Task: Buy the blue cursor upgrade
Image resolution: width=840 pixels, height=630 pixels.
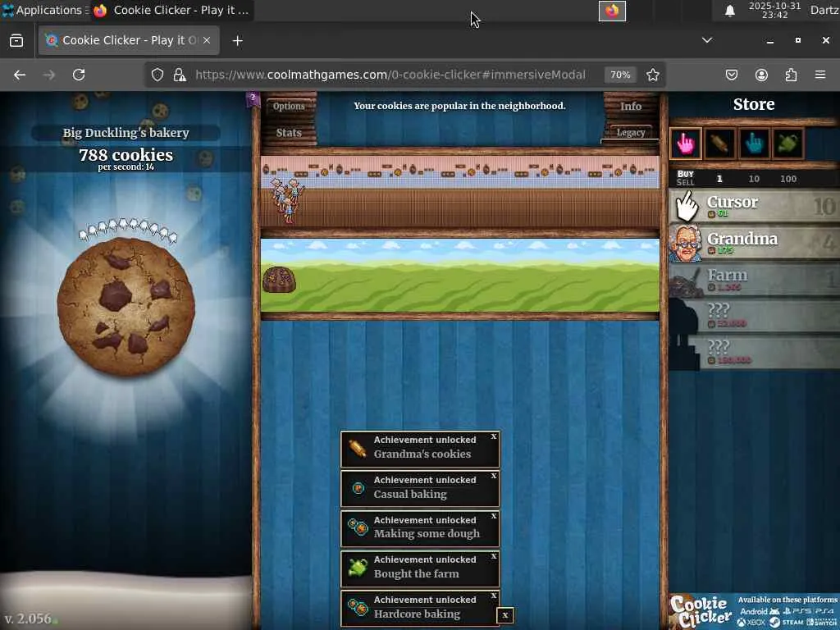Action: (754, 144)
